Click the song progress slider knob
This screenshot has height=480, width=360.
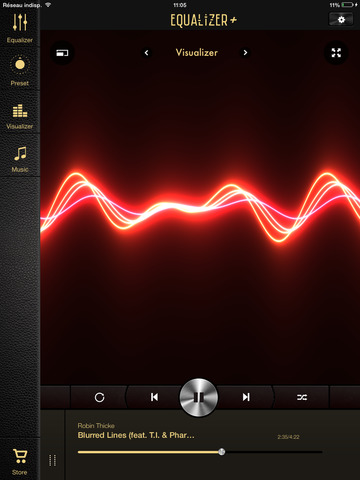222,452
